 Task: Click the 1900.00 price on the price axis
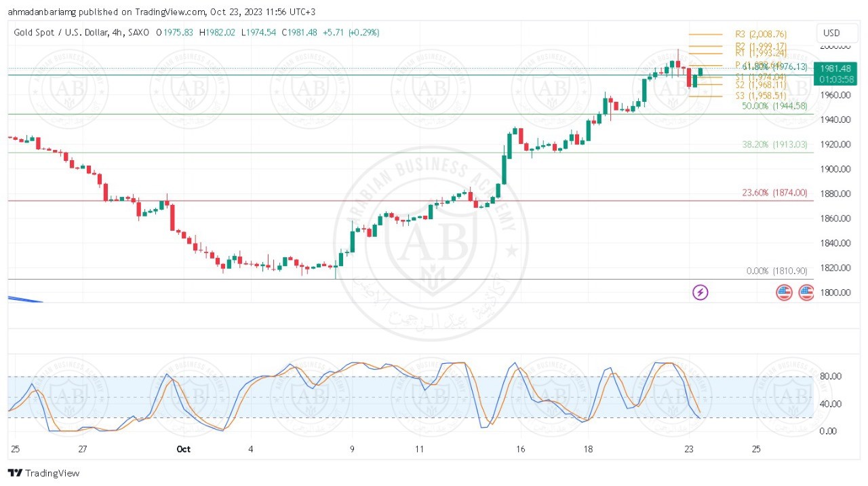pyautogui.click(x=833, y=169)
